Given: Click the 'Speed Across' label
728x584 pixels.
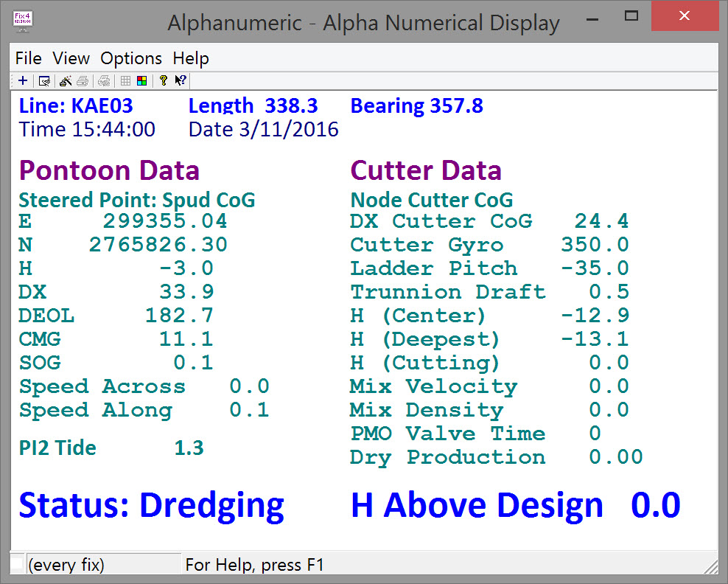Looking at the screenshot, I should click(102, 386).
